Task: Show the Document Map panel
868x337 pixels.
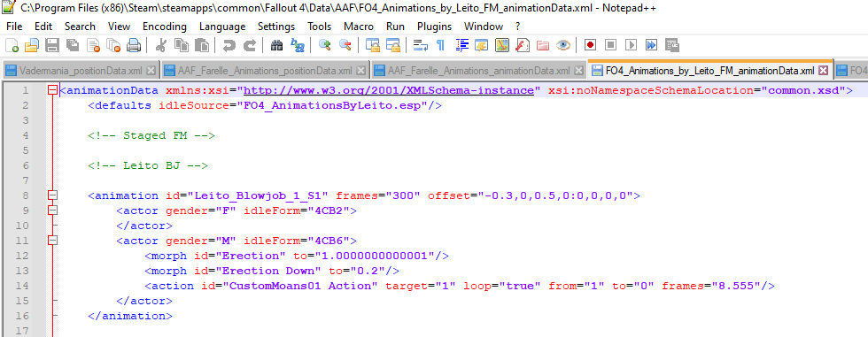Action: (502, 45)
